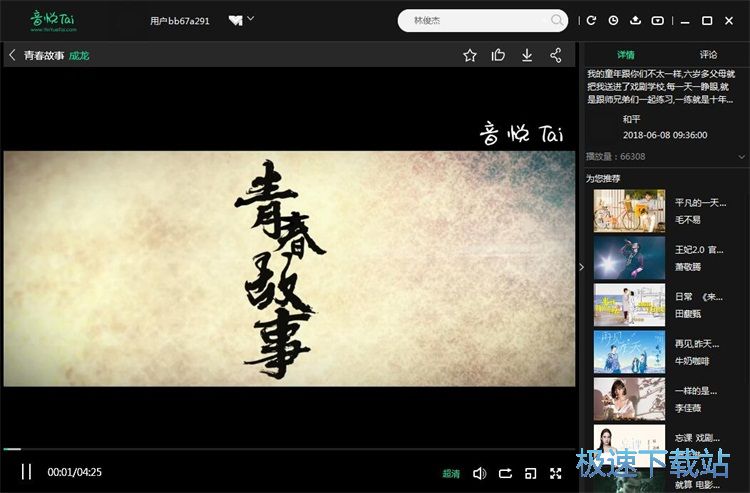
Task: Click the YinYueTai logo
Action: (x=53, y=21)
